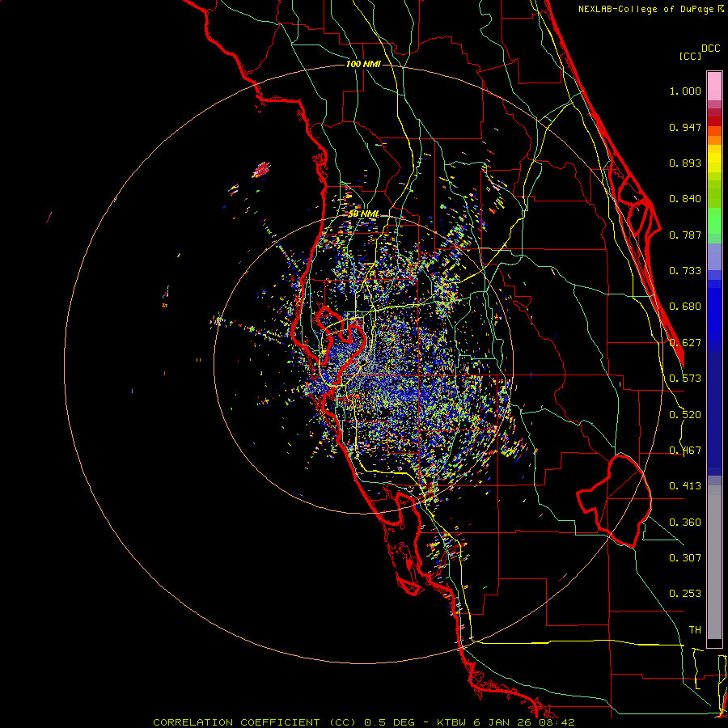728x728 pixels.
Task: Click the 100 NMI range ring label
Action: [363, 64]
